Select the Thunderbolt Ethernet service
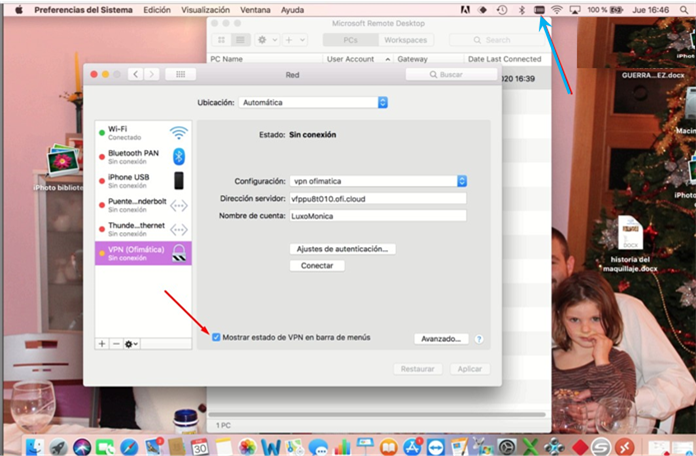The width and height of the screenshot is (696, 456). point(143,229)
